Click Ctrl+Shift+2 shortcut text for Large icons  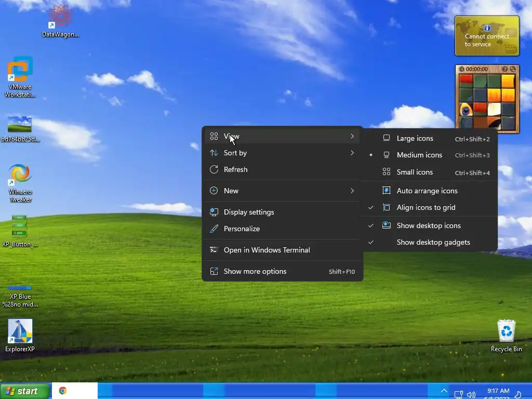click(x=472, y=139)
